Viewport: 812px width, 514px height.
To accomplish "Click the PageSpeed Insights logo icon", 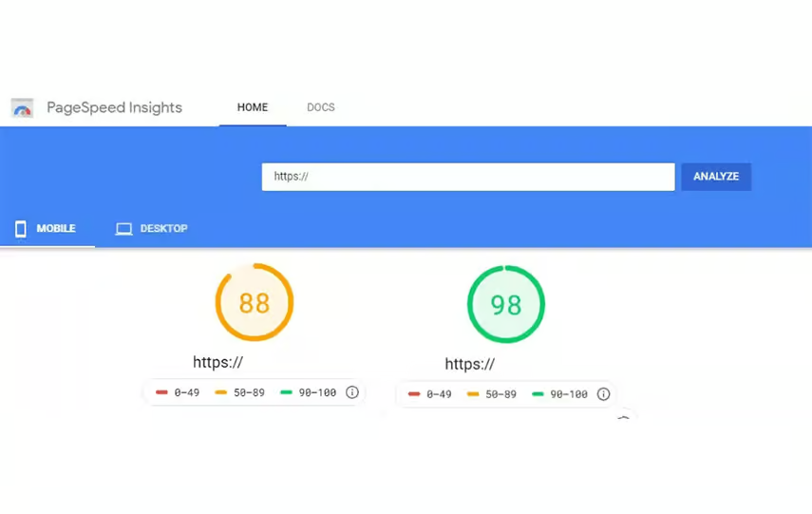I will [22, 107].
